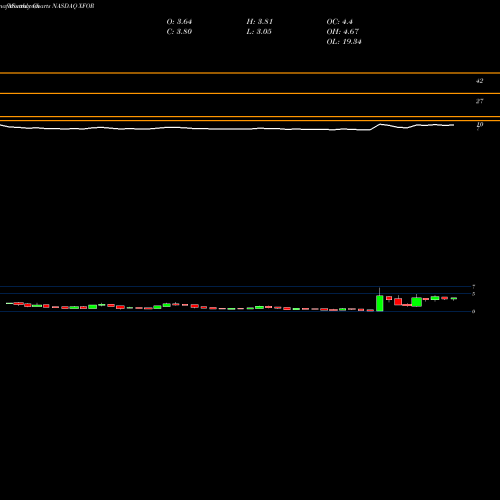
Task: Select the OL: 19.34 value
Action: click(344, 42)
